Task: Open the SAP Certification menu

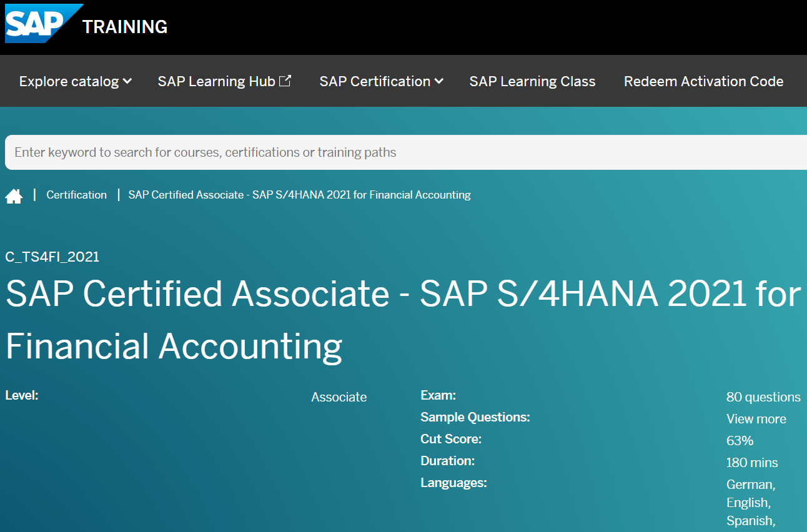Action: coord(381,81)
